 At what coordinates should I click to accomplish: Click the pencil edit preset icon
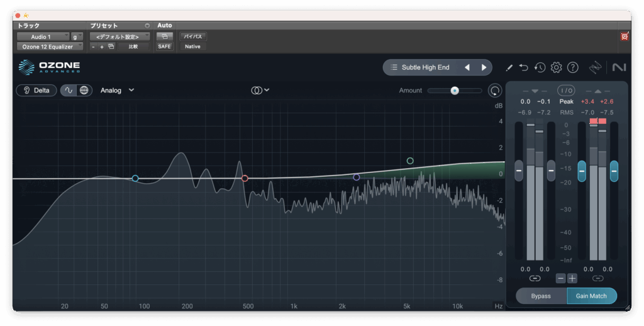(509, 67)
